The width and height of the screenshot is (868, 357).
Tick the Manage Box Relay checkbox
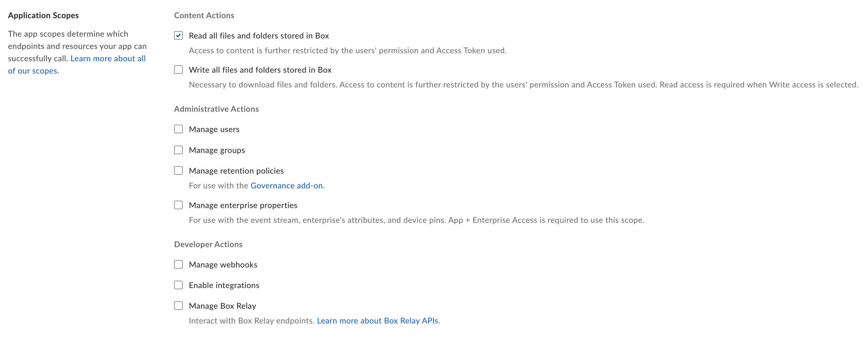click(x=178, y=305)
